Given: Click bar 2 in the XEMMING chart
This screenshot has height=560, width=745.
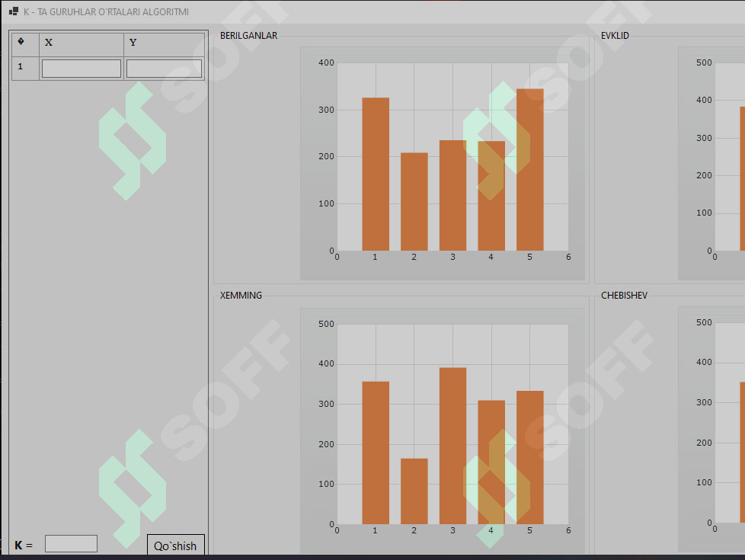Looking at the screenshot, I should (414, 491).
